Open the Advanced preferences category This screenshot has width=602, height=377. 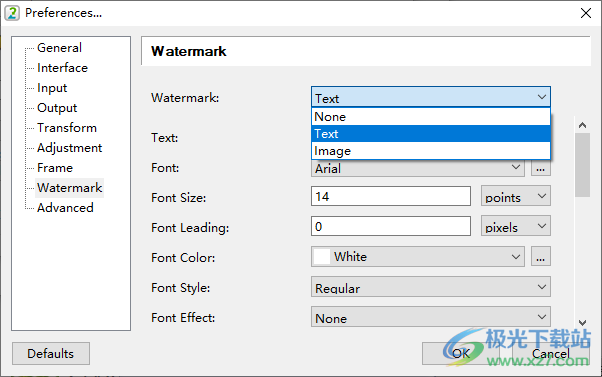click(x=65, y=207)
